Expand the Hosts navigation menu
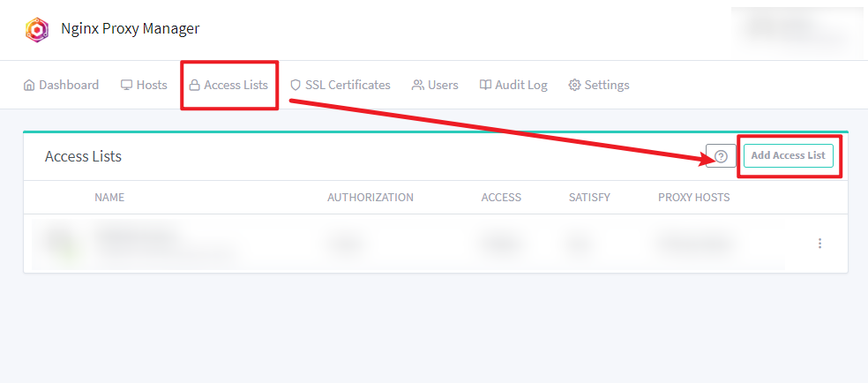The height and width of the screenshot is (383, 868). pos(144,86)
